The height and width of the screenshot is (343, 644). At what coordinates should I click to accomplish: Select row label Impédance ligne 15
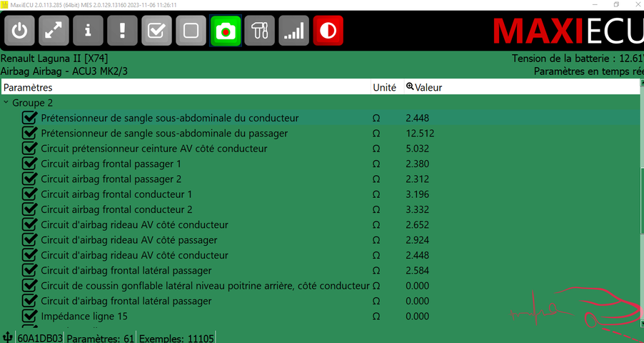84,316
